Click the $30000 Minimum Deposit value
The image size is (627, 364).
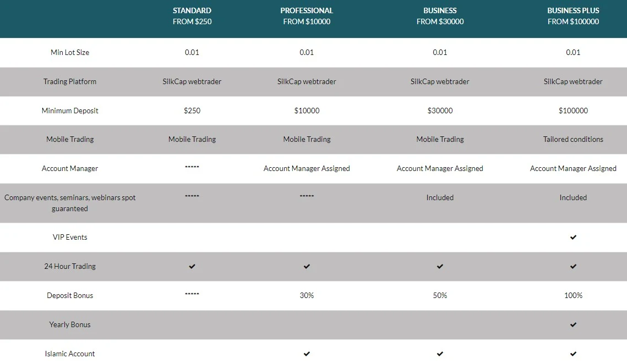(x=440, y=111)
